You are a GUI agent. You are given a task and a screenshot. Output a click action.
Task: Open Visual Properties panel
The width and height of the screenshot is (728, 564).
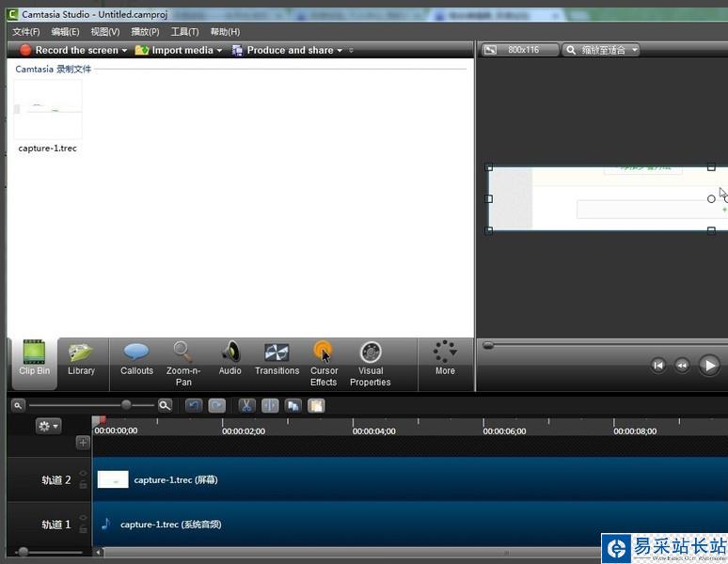click(370, 363)
